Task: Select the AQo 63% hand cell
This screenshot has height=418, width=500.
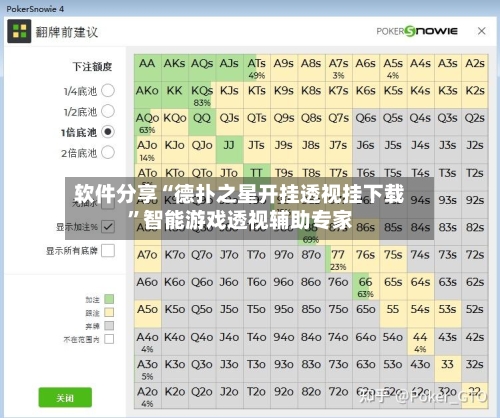Action: click(x=148, y=122)
